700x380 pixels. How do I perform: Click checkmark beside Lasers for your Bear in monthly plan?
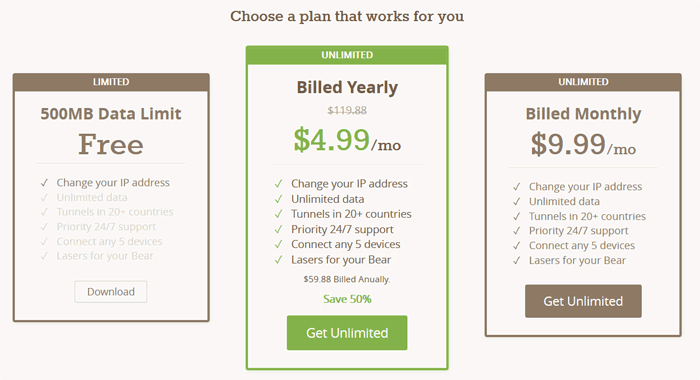coord(517,260)
